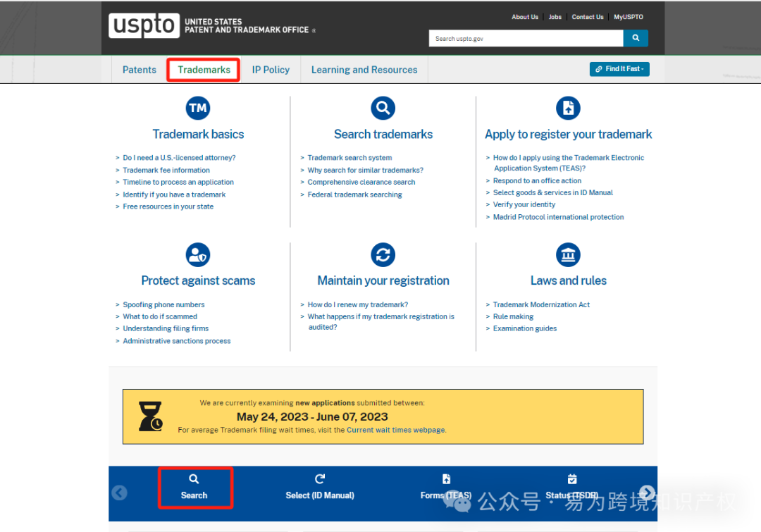This screenshot has height=532, width=761.
Task: Open Learning and Resources menu
Action: pos(364,70)
